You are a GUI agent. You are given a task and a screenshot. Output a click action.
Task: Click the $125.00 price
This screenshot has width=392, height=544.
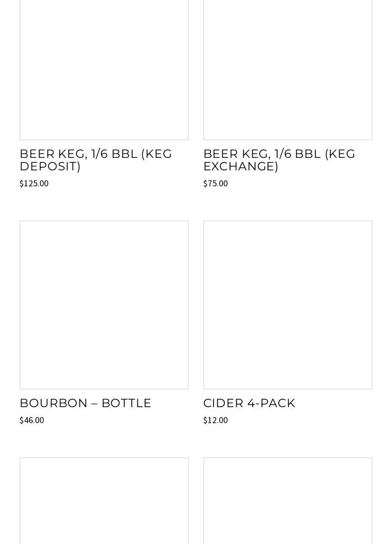34,183
